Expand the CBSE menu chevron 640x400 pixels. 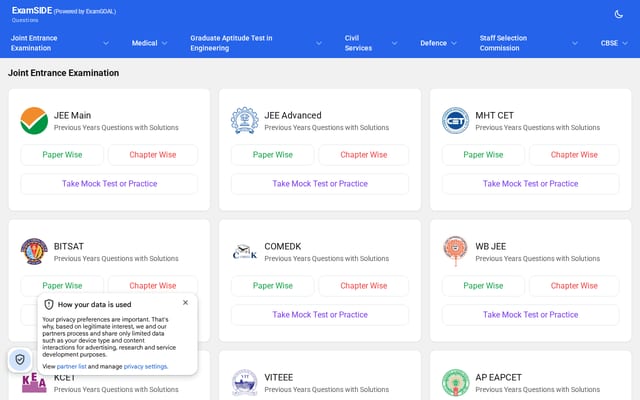[625, 43]
